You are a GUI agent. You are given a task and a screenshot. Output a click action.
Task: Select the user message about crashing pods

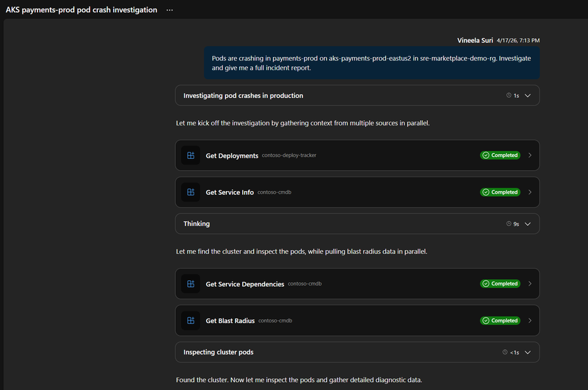click(371, 63)
